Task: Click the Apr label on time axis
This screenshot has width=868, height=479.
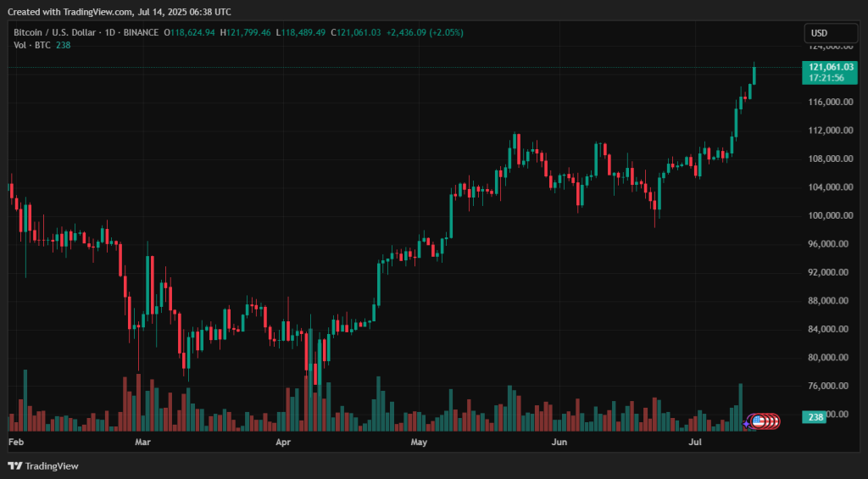Action: tap(283, 443)
